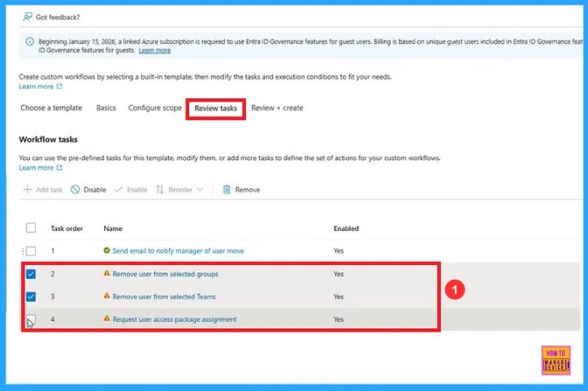Click the green check icon beside Send email task
This screenshot has width=588, height=391.
click(107, 250)
